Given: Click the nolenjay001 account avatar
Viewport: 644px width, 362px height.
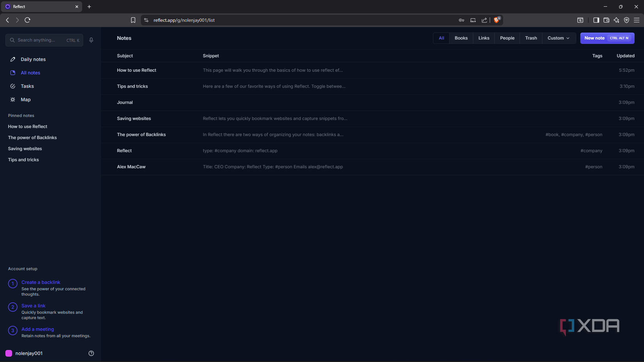Looking at the screenshot, I should click(x=9, y=353).
